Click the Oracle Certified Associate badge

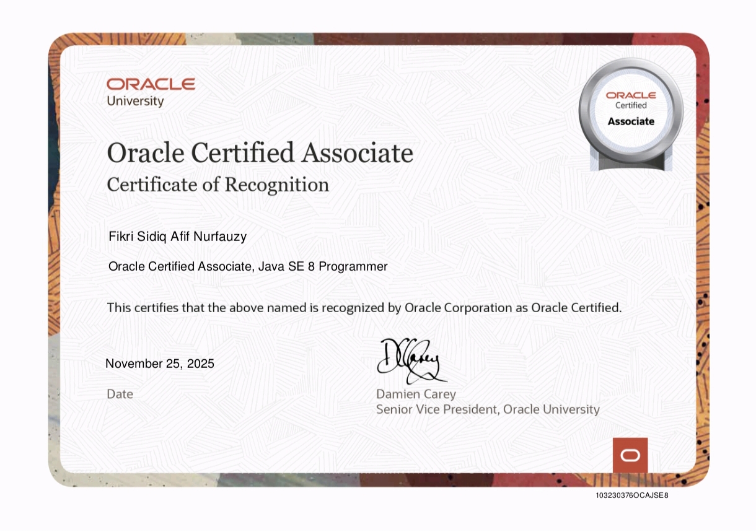[x=631, y=115]
